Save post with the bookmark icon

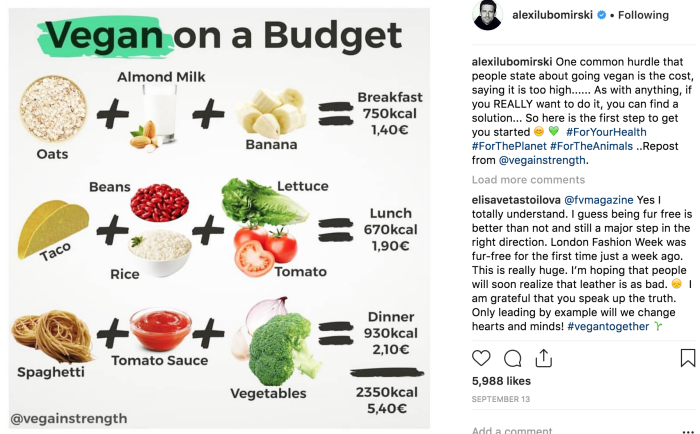pyautogui.click(x=688, y=358)
